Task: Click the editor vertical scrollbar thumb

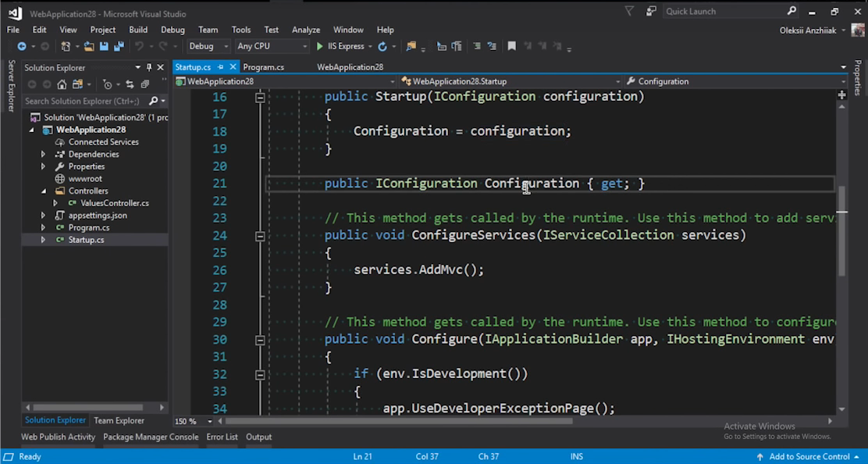Action: point(842,231)
